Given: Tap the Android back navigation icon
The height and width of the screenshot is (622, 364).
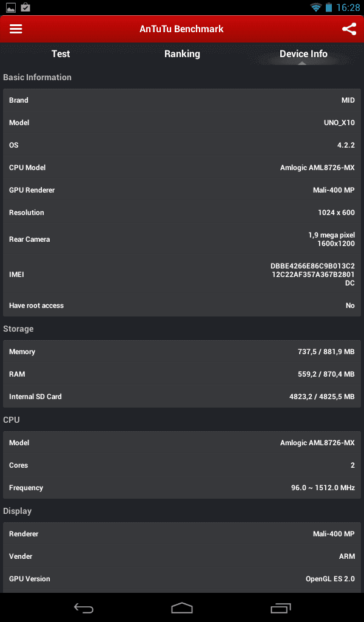Looking at the screenshot, I should (x=84, y=607).
